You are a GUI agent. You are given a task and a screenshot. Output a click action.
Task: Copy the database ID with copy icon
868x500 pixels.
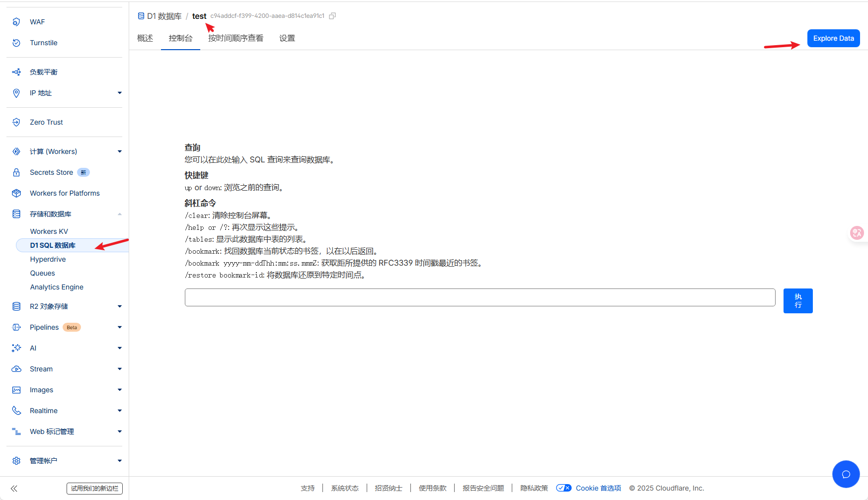(x=332, y=16)
